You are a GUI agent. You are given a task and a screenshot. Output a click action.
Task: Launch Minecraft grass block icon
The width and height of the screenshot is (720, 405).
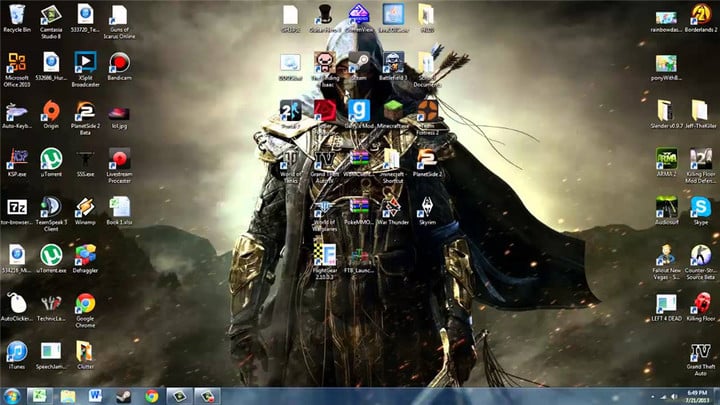click(x=393, y=114)
